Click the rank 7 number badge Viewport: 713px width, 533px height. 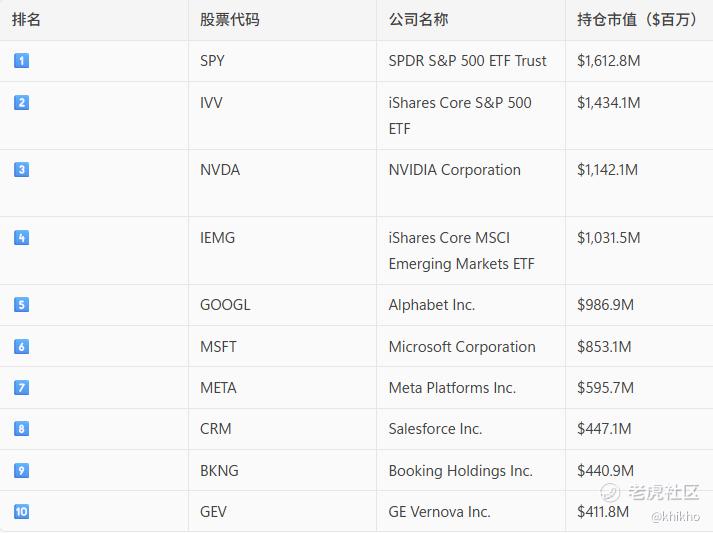(x=21, y=388)
